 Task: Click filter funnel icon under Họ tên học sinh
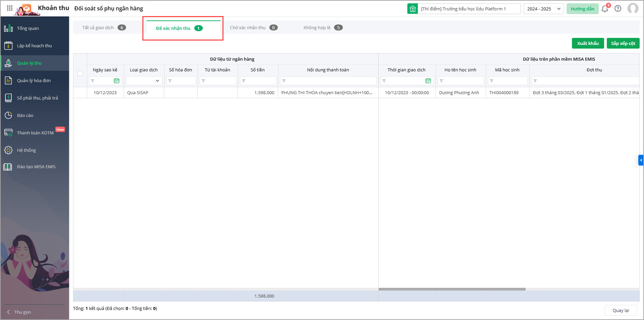pos(441,81)
